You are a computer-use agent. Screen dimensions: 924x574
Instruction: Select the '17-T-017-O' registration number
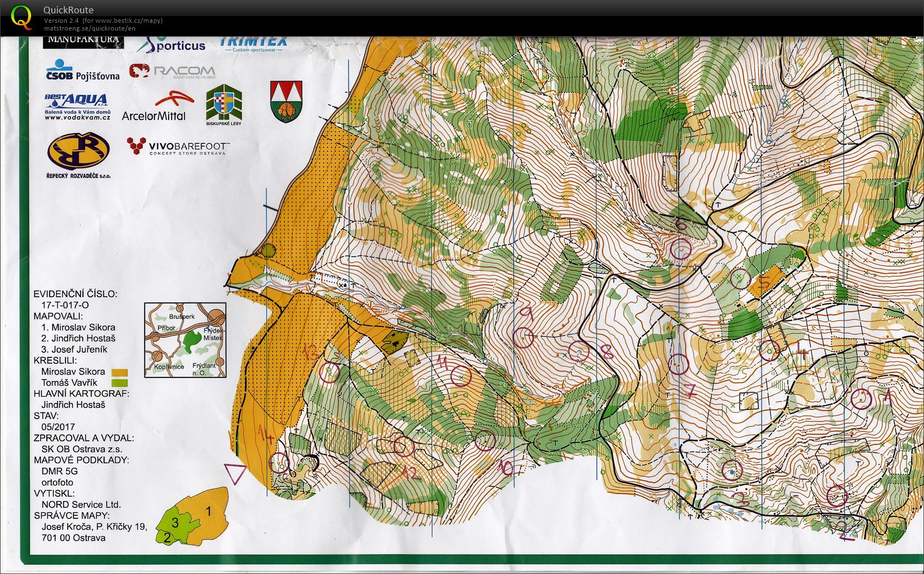pyautogui.click(x=65, y=305)
